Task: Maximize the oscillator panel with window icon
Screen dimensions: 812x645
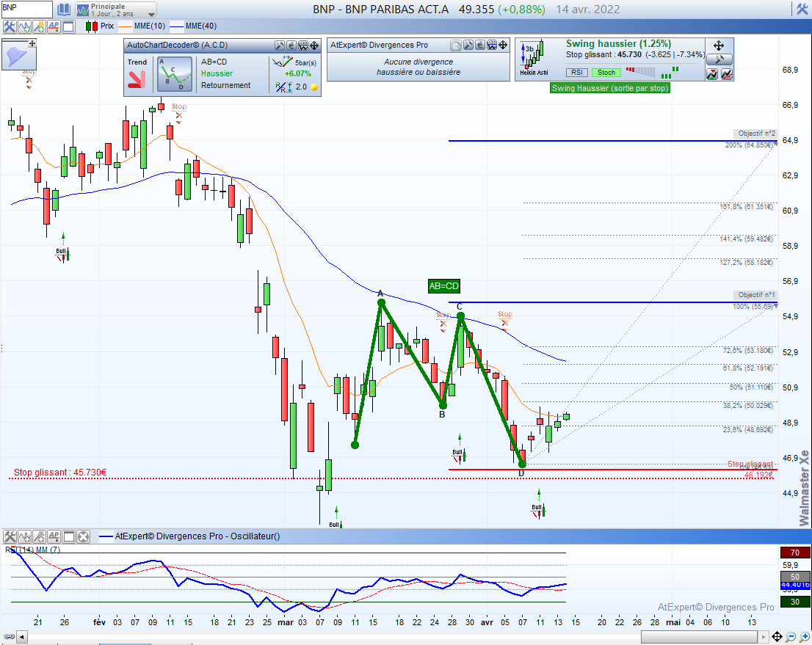Action: coord(69,536)
